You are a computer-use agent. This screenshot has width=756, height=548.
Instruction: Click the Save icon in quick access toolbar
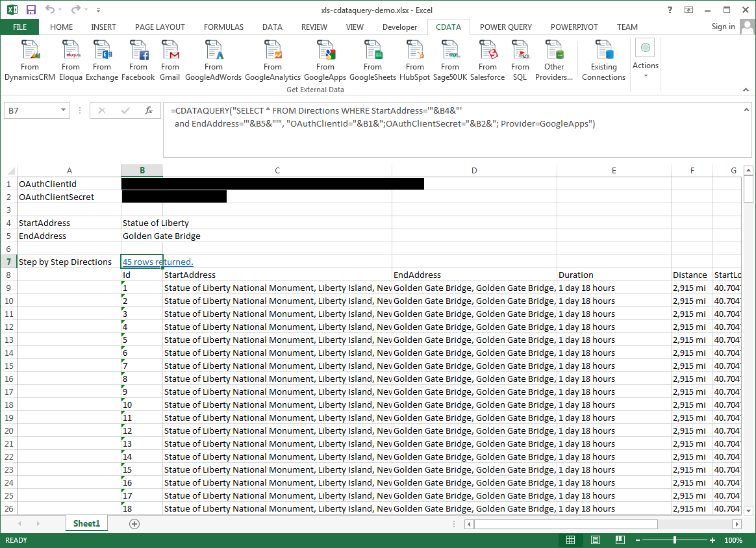(31, 10)
